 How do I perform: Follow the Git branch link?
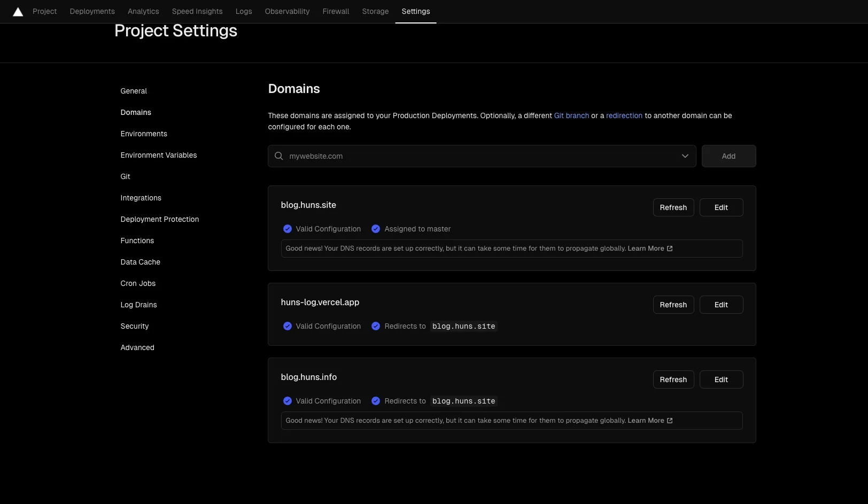pos(571,115)
